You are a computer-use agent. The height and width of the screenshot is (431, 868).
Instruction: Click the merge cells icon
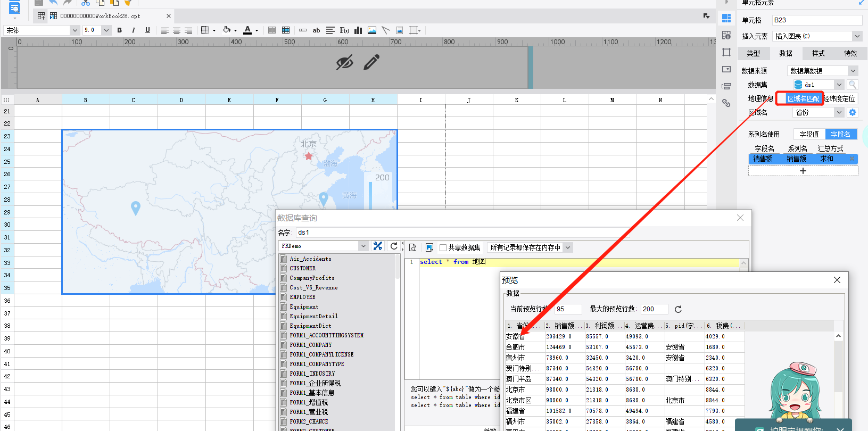click(x=272, y=30)
